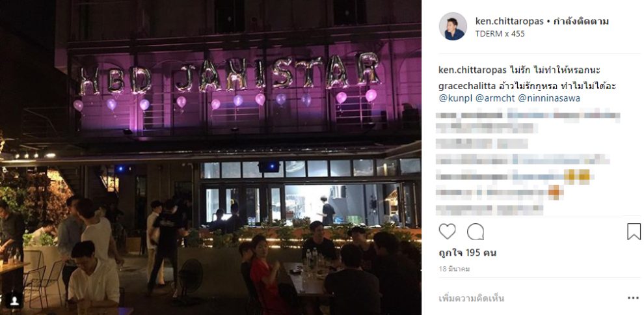This screenshot has width=644, height=315.
Task: Click the HBD JAHISTAR balloon photo
Action: 211,157
